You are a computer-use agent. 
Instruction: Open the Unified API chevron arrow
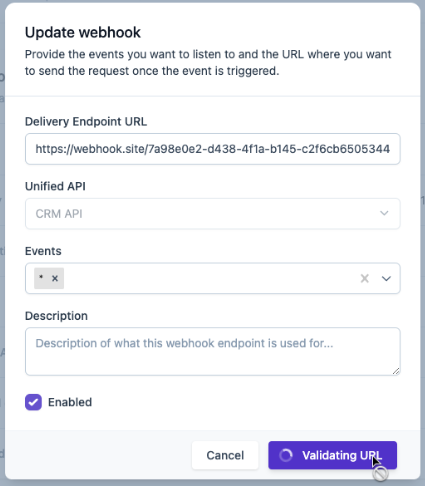(x=384, y=213)
